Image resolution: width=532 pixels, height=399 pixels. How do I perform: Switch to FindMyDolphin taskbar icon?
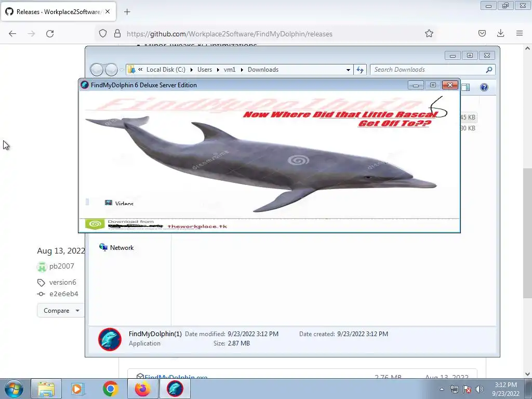click(x=175, y=389)
